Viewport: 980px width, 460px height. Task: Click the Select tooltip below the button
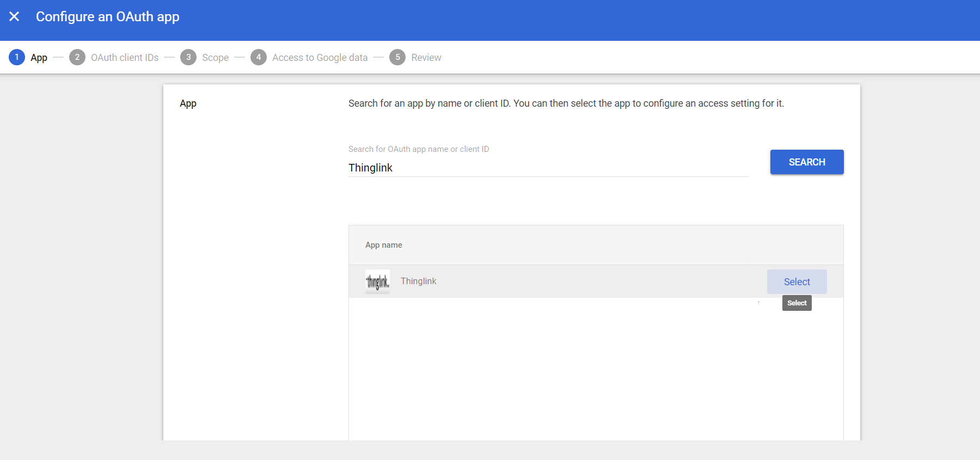coord(797,303)
